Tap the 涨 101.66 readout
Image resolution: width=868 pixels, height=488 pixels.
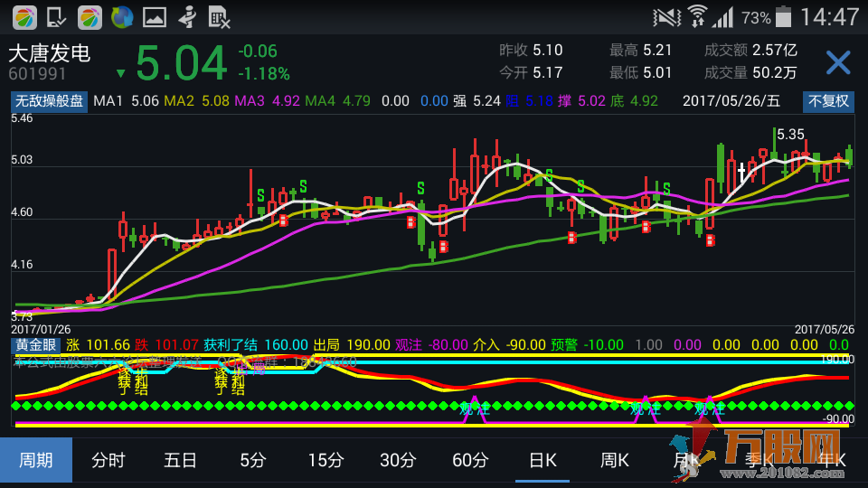click(x=98, y=345)
